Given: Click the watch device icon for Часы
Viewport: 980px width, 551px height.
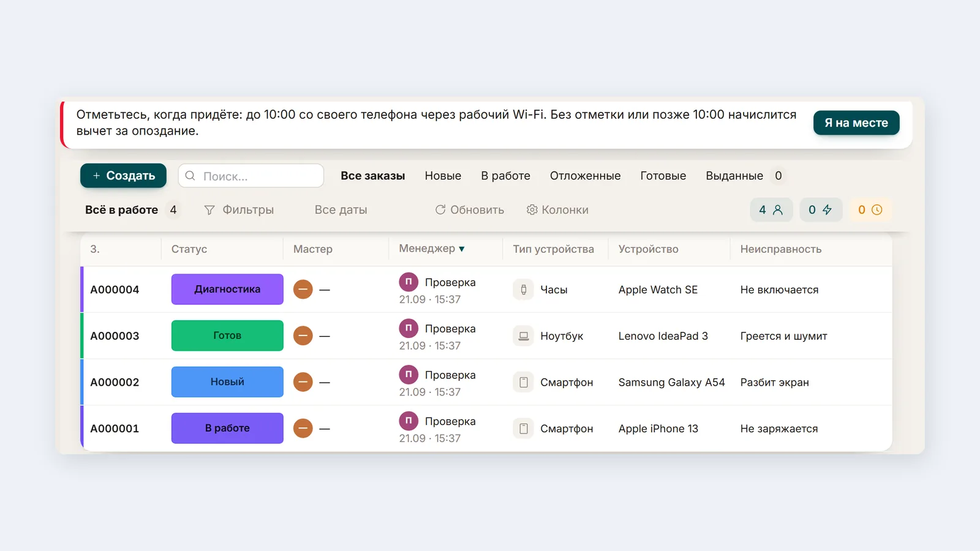Looking at the screenshot, I should point(523,290).
